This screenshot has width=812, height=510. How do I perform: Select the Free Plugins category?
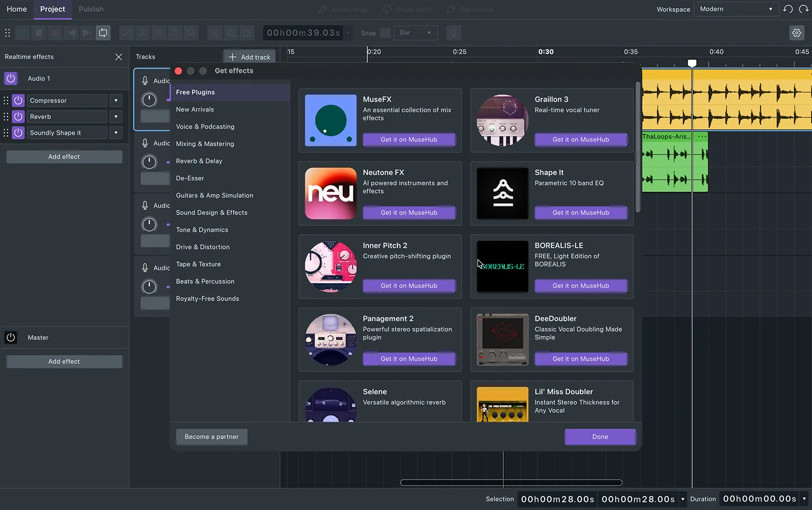(x=230, y=92)
